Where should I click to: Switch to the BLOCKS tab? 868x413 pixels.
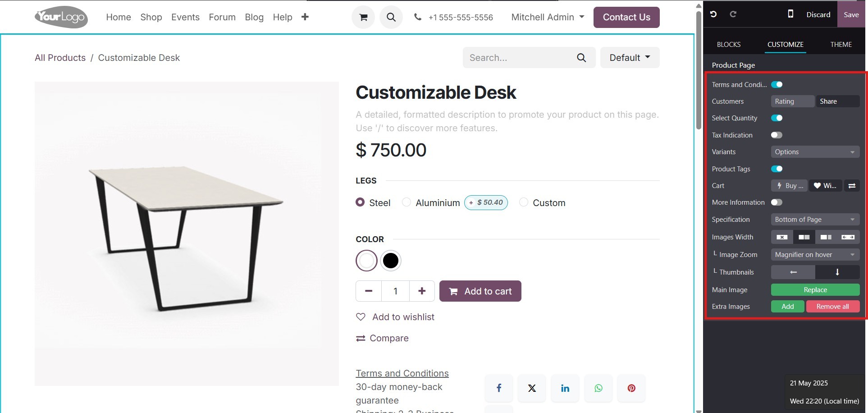point(729,45)
